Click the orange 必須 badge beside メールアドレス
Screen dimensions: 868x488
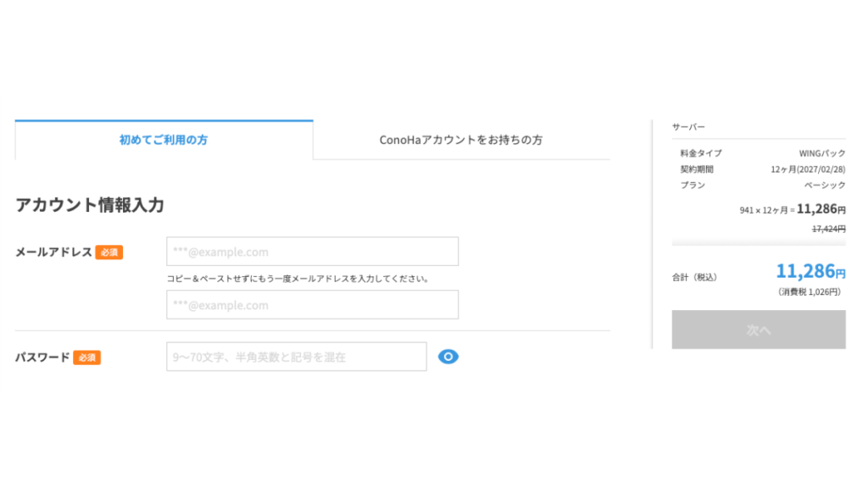click(109, 252)
